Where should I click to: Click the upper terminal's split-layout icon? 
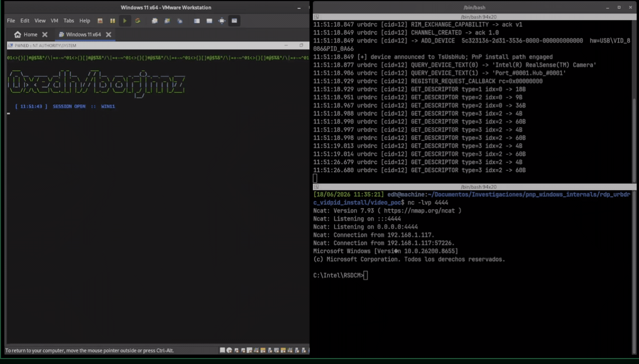click(x=316, y=17)
